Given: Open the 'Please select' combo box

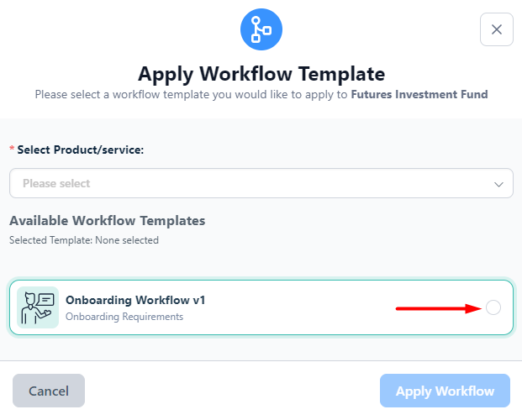Looking at the screenshot, I should point(261,183).
